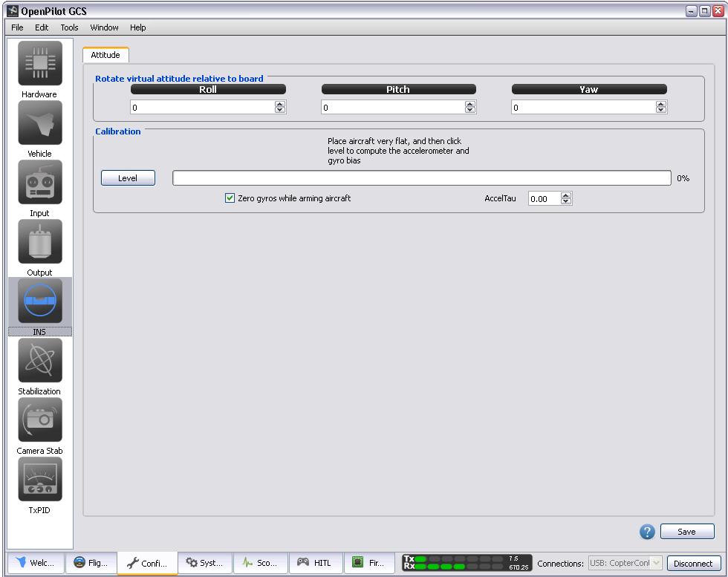The image size is (728, 577).
Task: Click the calibration progress bar
Action: [x=422, y=177]
